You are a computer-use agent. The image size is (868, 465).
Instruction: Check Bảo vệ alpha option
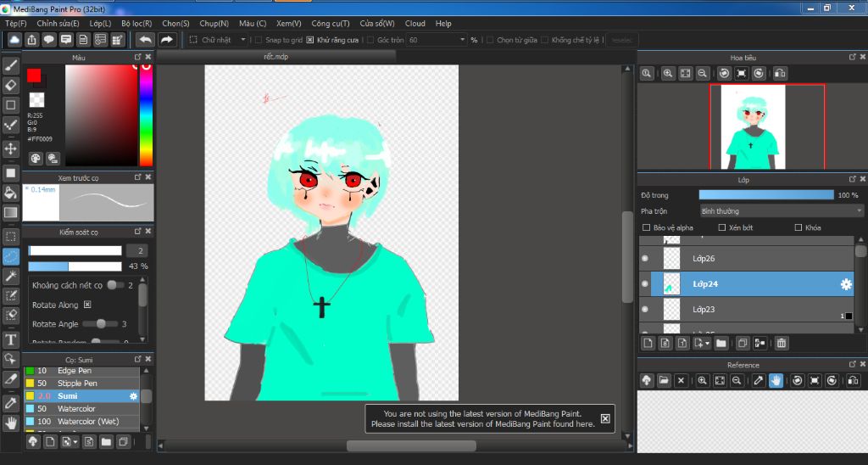(646, 227)
